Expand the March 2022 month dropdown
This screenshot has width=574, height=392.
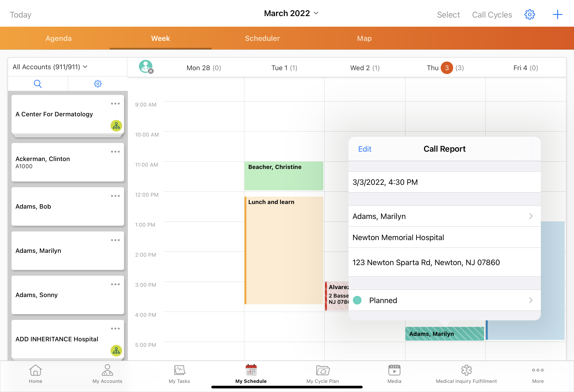coord(291,13)
